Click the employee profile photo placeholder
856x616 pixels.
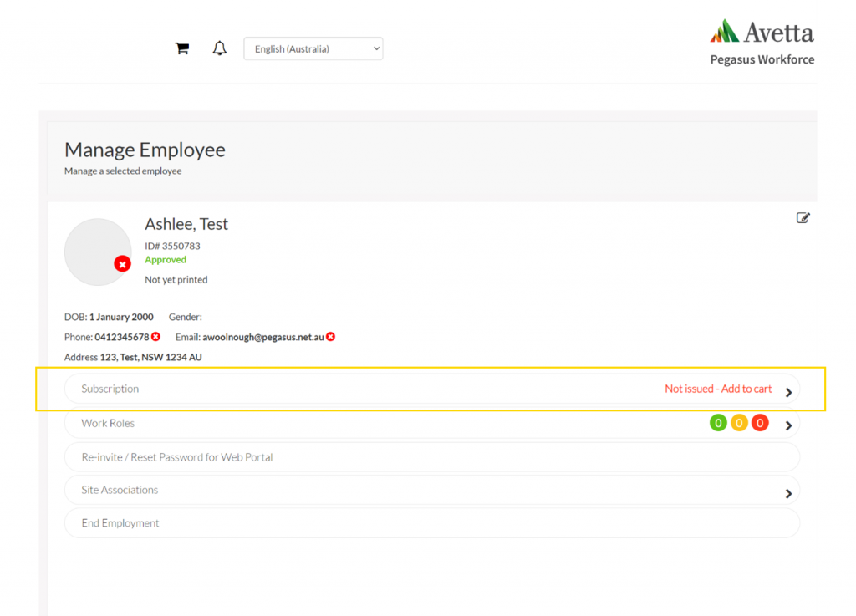point(98,252)
